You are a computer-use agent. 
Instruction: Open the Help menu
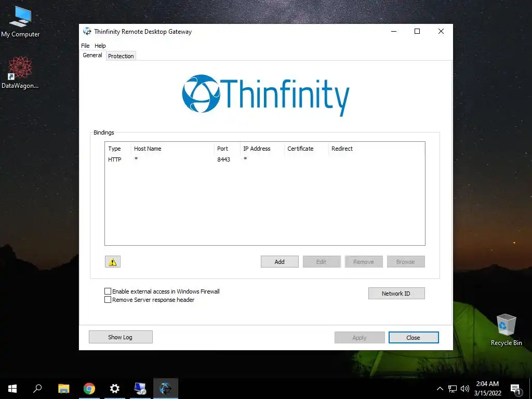(100, 46)
